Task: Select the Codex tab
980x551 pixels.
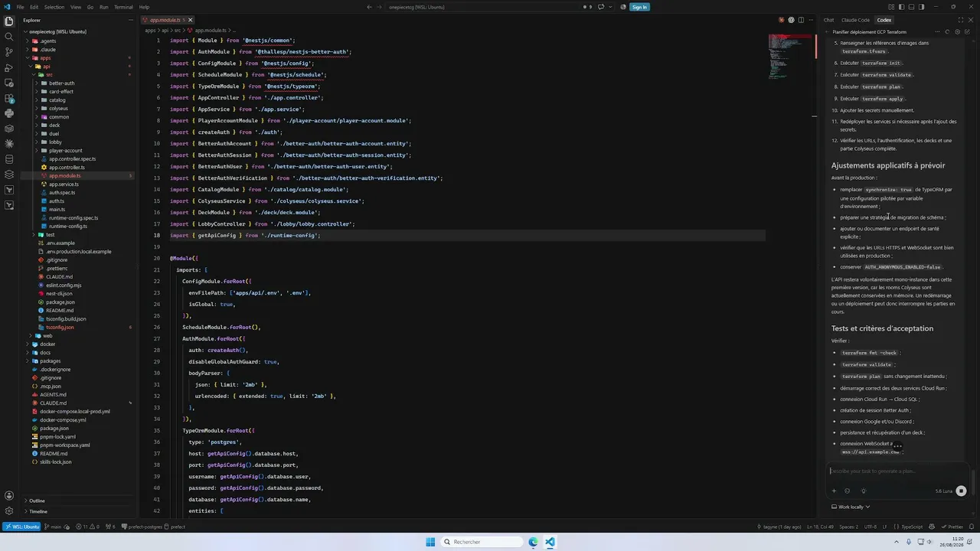Action: click(884, 20)
